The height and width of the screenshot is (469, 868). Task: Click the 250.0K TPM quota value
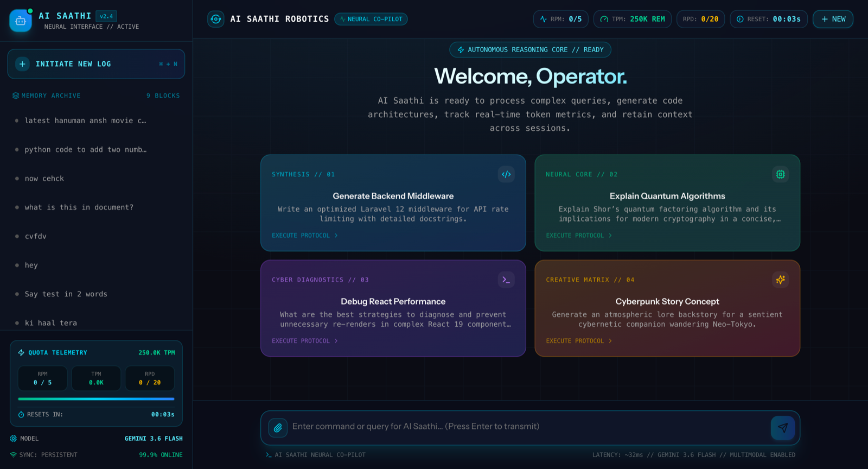point(156,353)
